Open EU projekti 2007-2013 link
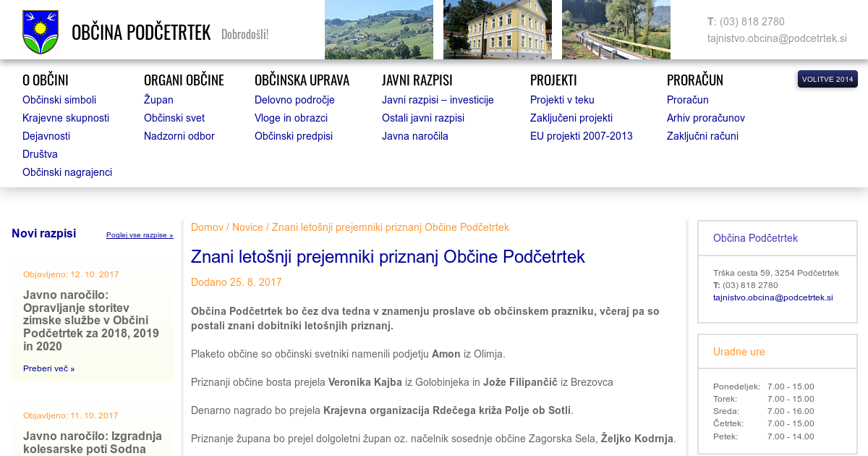Image resolution: width=868 pixels, height=456 pixels. [581, 136]
